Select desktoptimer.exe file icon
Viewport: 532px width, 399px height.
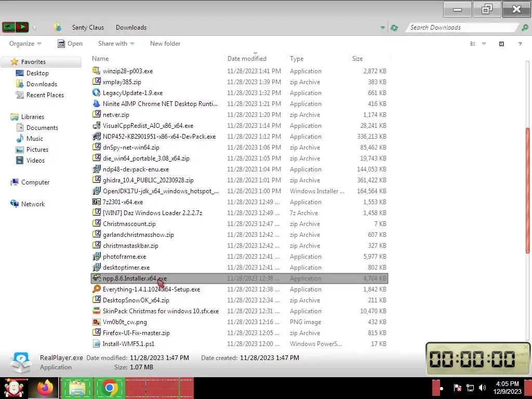point(96,267)
